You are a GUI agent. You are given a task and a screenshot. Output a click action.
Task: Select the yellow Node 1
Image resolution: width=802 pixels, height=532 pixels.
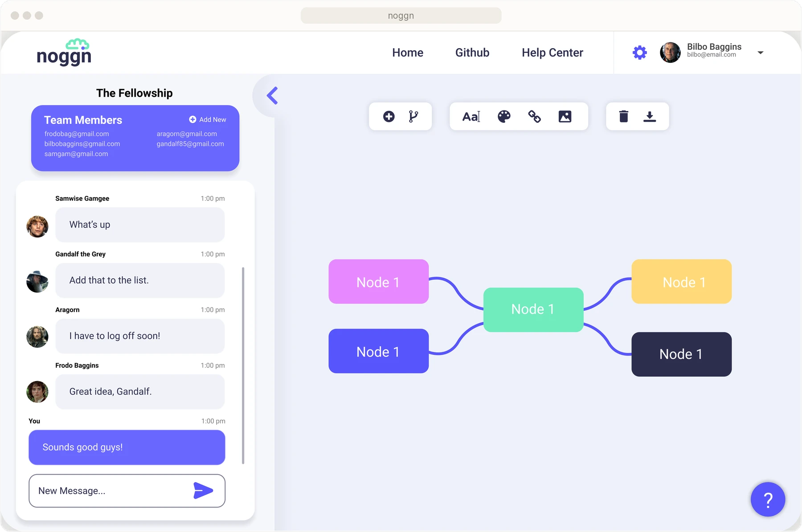[x=682, y=282]
